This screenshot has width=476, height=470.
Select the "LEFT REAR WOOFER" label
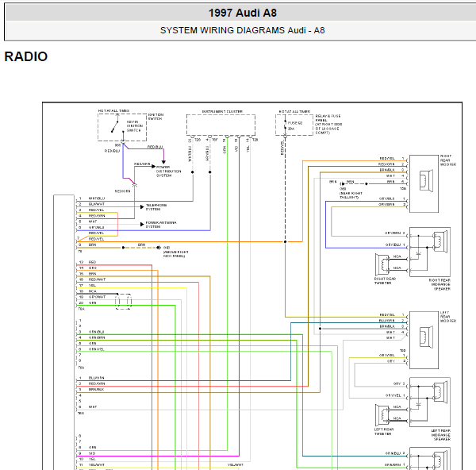point(448,317)
